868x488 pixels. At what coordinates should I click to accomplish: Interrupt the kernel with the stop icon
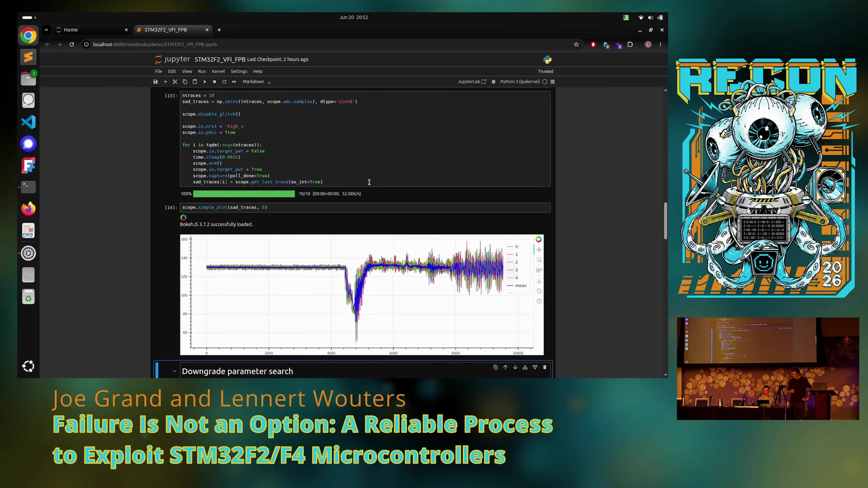(214, 82)
